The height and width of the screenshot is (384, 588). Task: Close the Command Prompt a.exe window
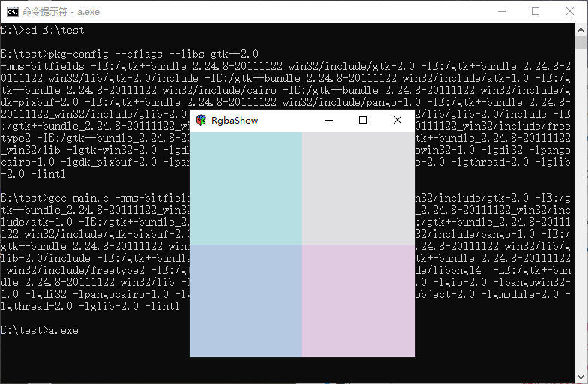coord(569,11)
